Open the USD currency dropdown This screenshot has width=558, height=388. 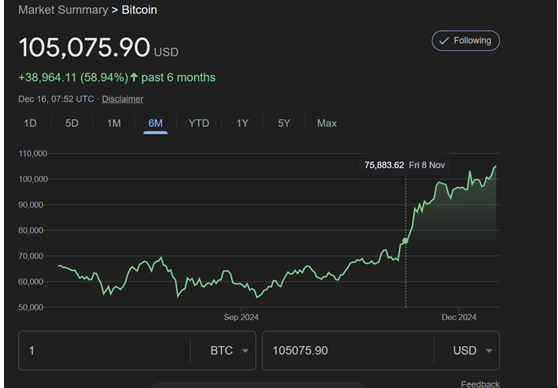473,351
